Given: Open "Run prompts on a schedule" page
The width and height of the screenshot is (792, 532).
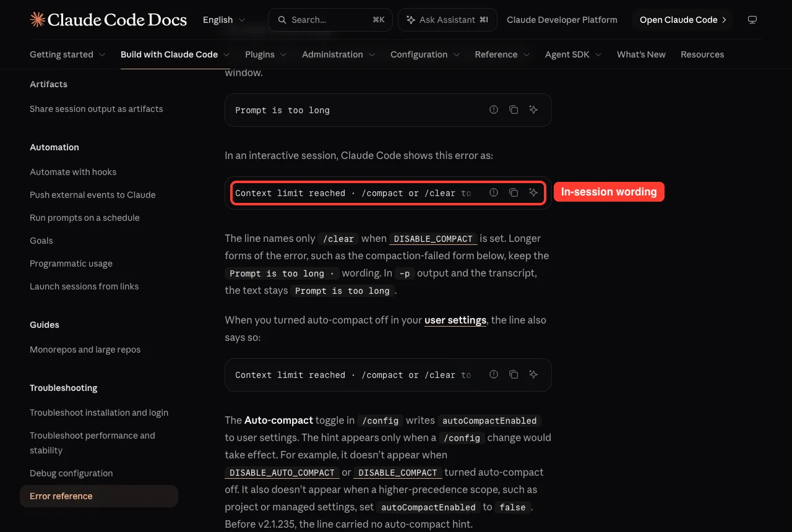Looking at the screenshot, I should [85, 218].
